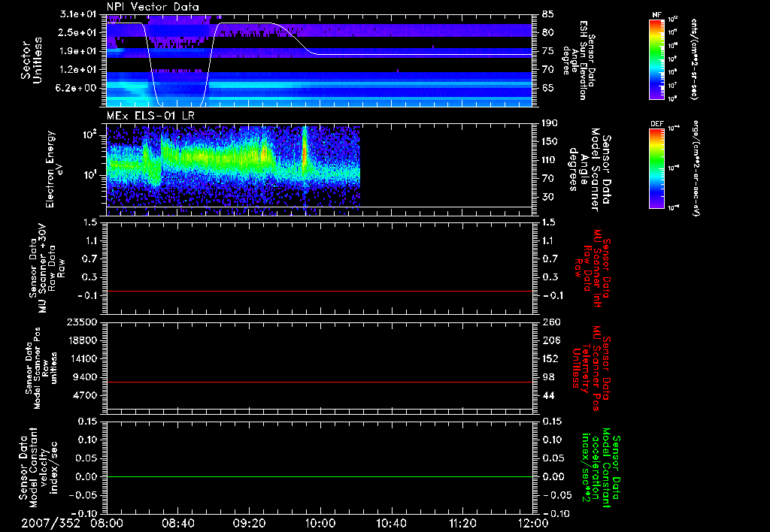Click the 98 telemetry tick label
Viewport: 770px width, 532px height.
click(548, 377)
